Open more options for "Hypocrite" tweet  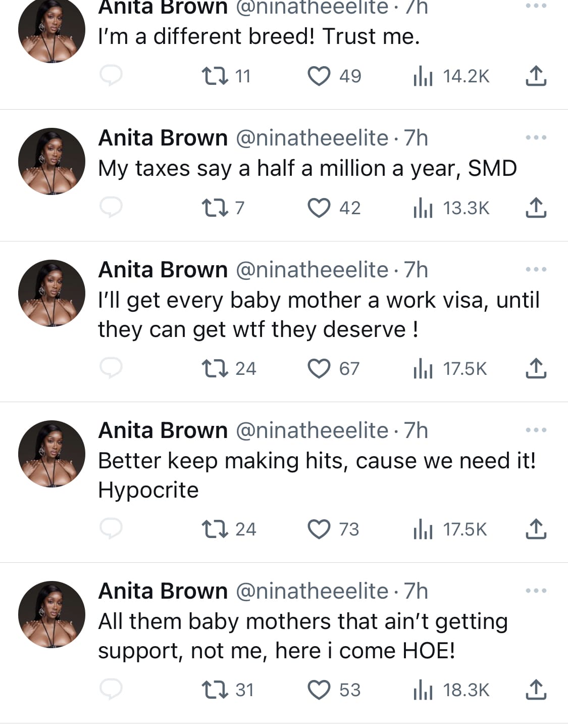point(536,430)
